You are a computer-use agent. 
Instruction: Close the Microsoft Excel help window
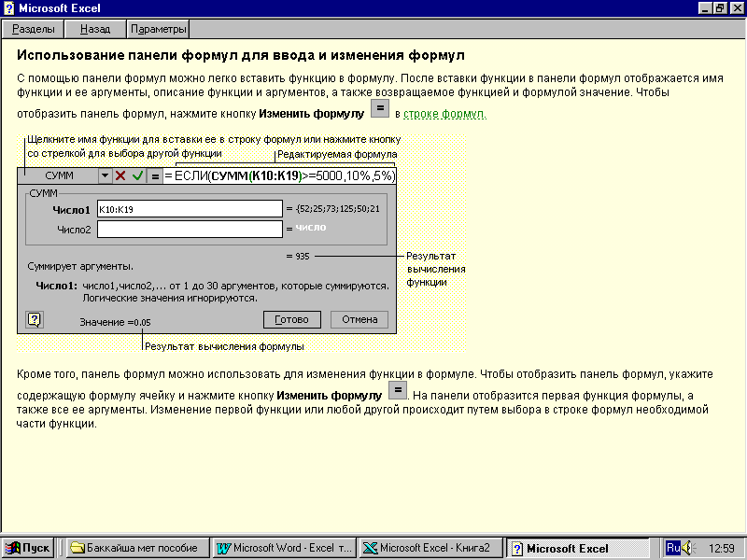[737, 8]
